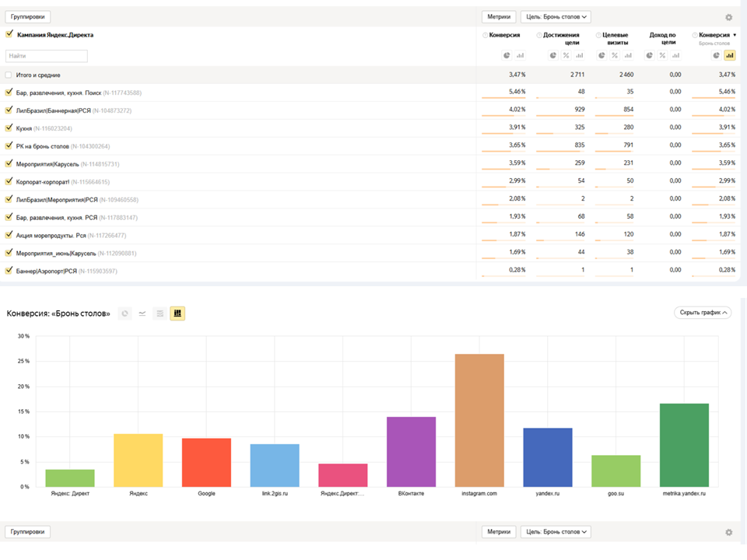Viewport: 747px width, 560px height.
Task: Expand bottom Цель: Бронь столов dropdown
Action: pyautogui.click(x=556, y=532)
